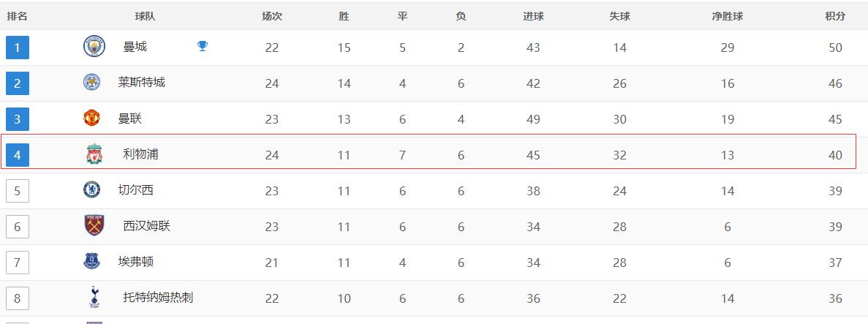
Task: Click the white rank 7 badge
Action: pyautogui.click(x=17, y=263)
